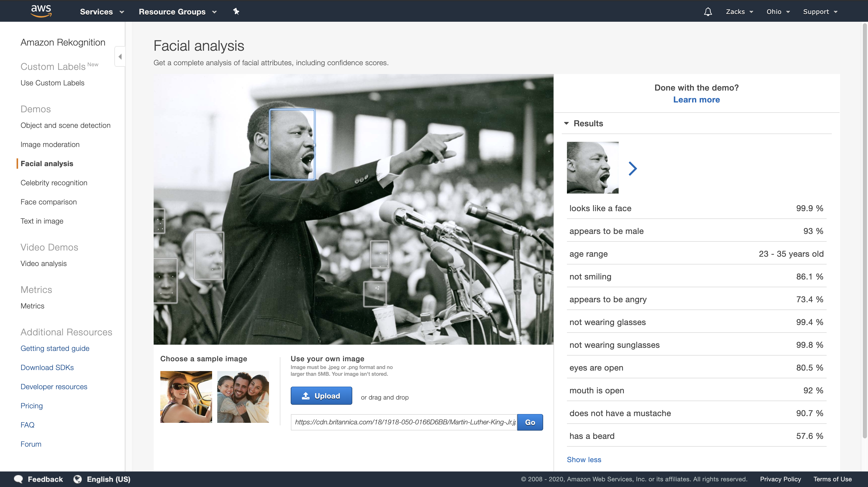Show next detected face with chevron arrow
Screen dimensions: 868x487
pyautogui.click(x=632, y=168)
